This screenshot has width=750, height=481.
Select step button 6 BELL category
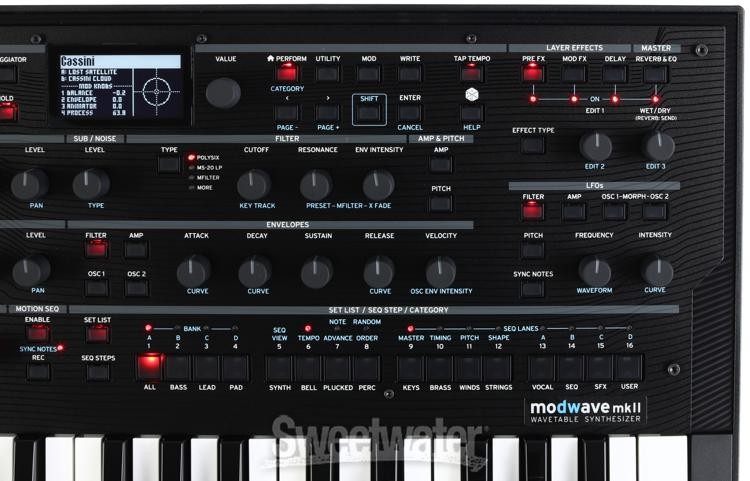[x=309, y=367]
